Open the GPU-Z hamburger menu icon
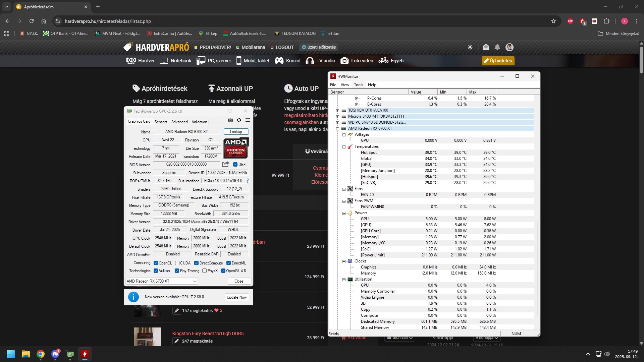 [248, 120]
